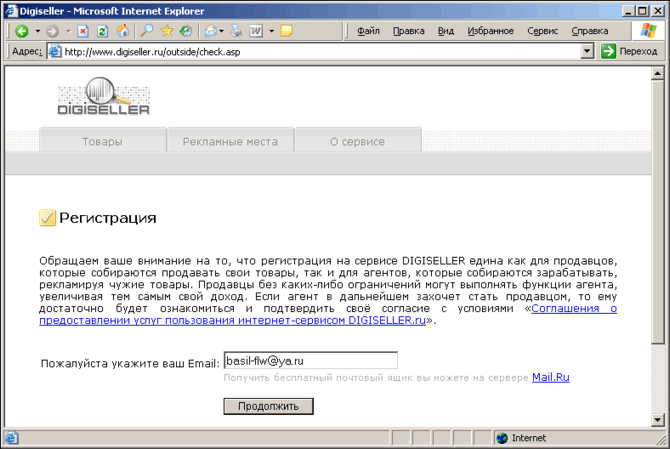Click the vertical scrollbar down arrow
The width and height of the screenshot is (670, 449).
[x=658, y=420]
